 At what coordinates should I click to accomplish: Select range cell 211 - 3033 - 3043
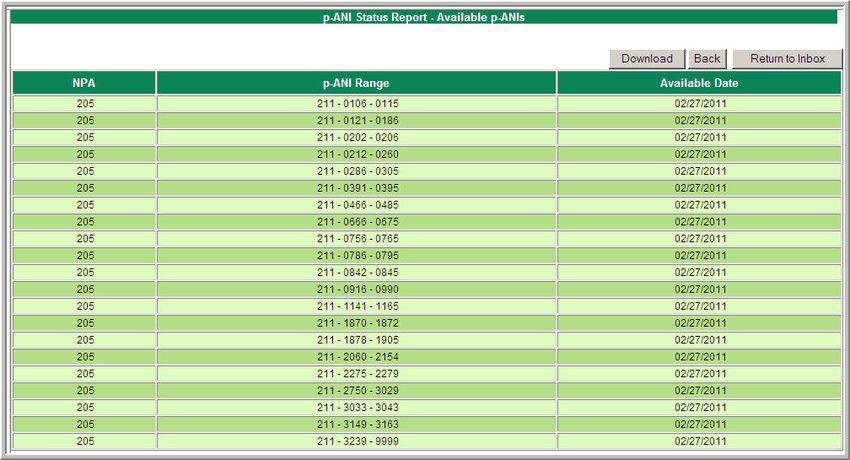357,407
